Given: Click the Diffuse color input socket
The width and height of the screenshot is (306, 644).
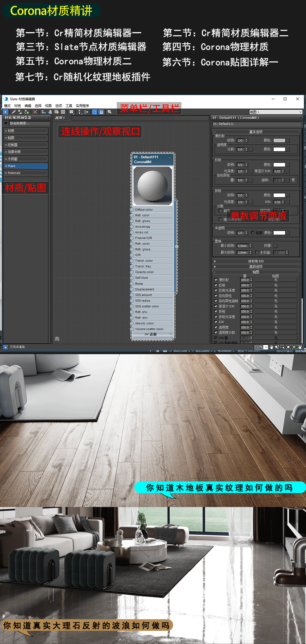Looking at the screenshot, I should pos(132,210).
